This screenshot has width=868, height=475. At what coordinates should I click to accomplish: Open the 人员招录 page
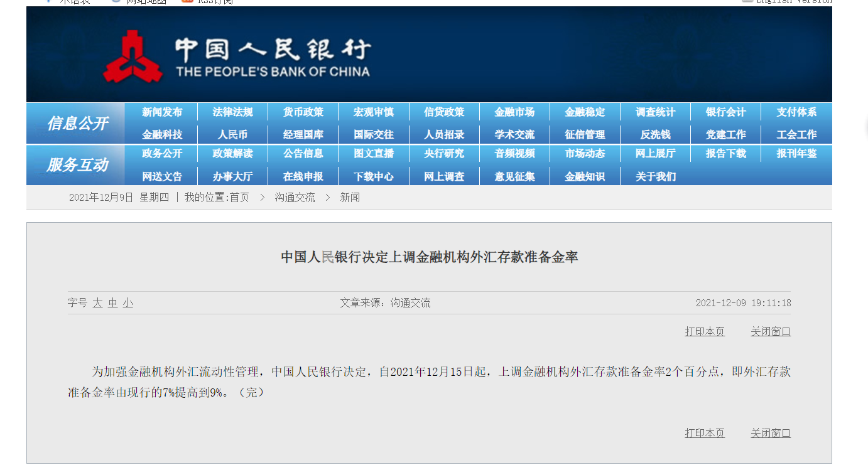[x=444, y=134]
